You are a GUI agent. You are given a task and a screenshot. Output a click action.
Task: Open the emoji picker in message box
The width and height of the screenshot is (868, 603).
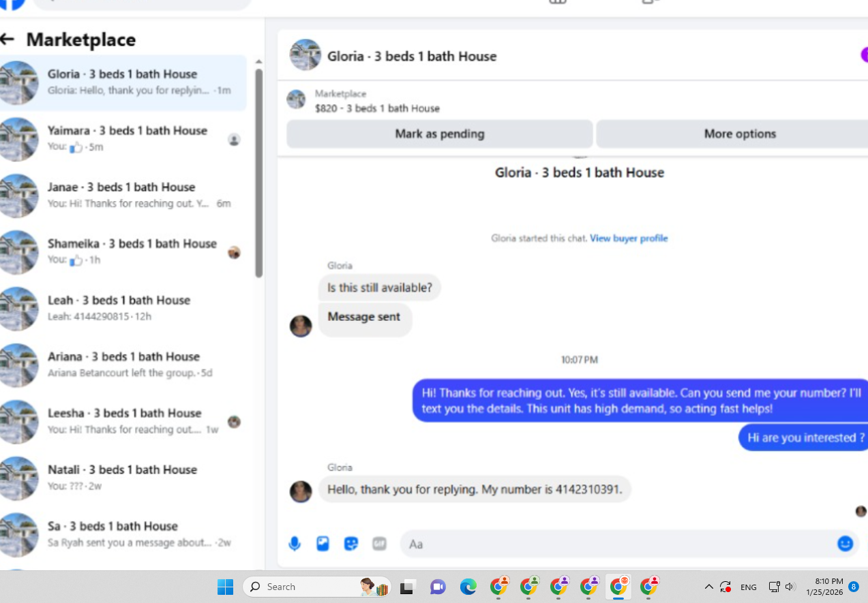[x=845, y=544]
